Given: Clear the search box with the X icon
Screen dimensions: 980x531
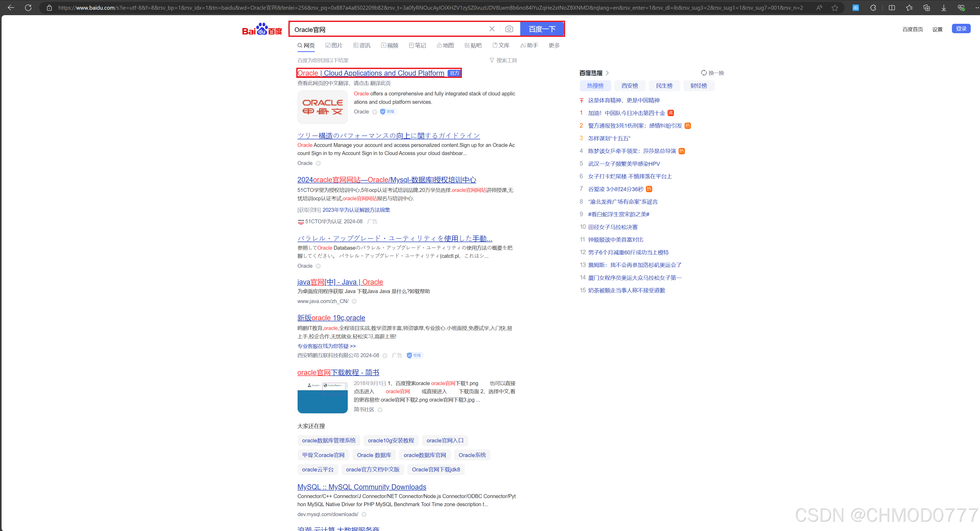Looking at the screenshot, I should pyautogui.click(x=491, y=29).
